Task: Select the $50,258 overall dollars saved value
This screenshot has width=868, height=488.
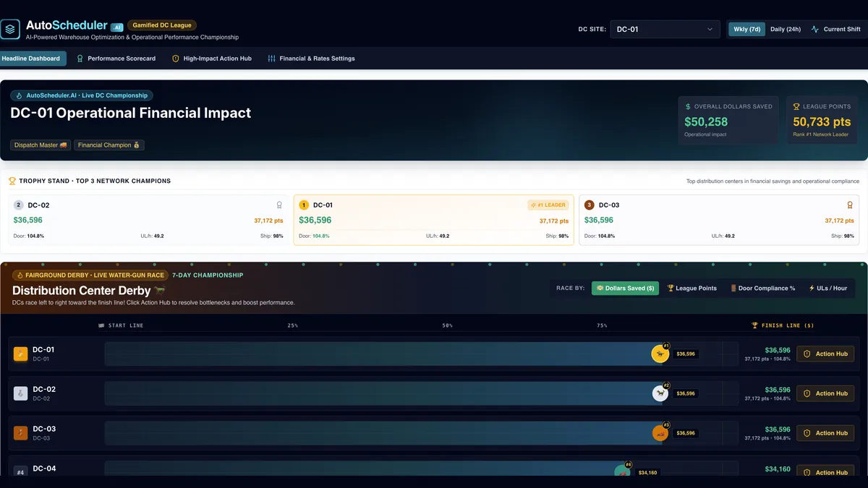Action: tap(706, 121)
